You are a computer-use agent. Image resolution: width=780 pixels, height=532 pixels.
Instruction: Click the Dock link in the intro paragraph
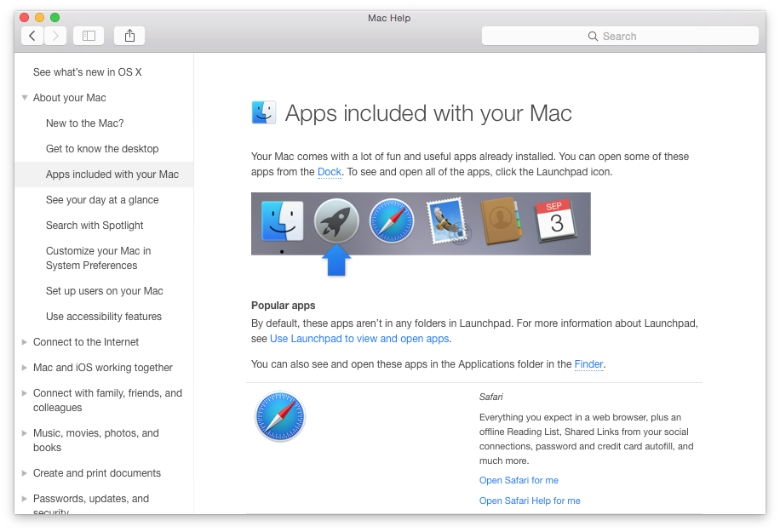click(330, 172)
